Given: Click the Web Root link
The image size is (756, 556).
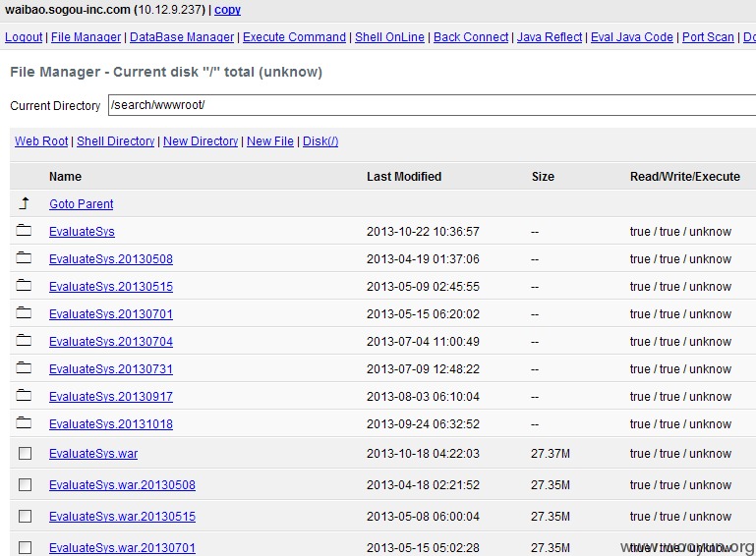Looking at the screenshot, I should click(x=41, y=141).
